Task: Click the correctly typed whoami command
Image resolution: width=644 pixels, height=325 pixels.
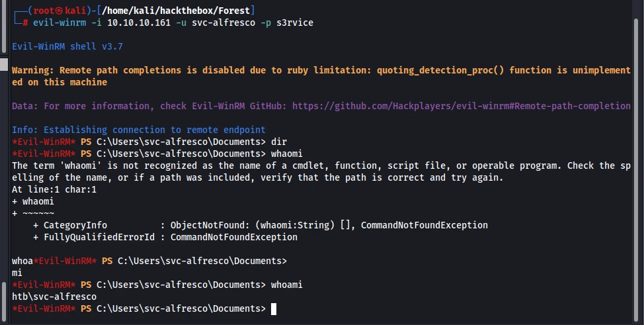Action: tap(287, 285)
